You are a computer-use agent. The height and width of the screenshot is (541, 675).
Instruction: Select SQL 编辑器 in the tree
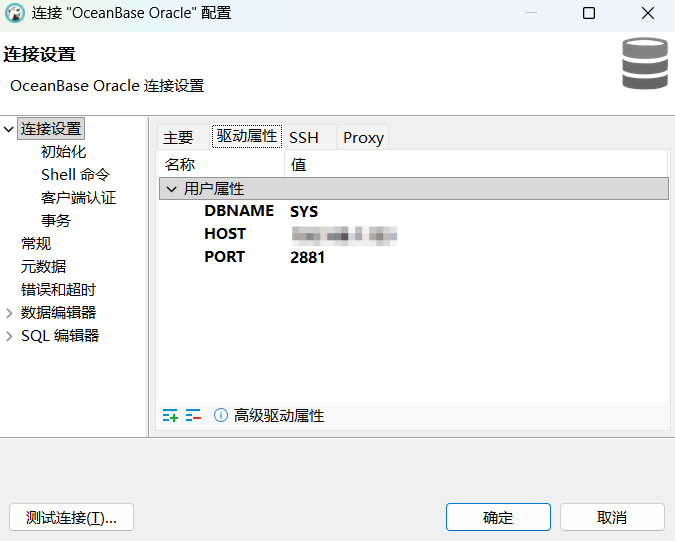tap(60, 336)
